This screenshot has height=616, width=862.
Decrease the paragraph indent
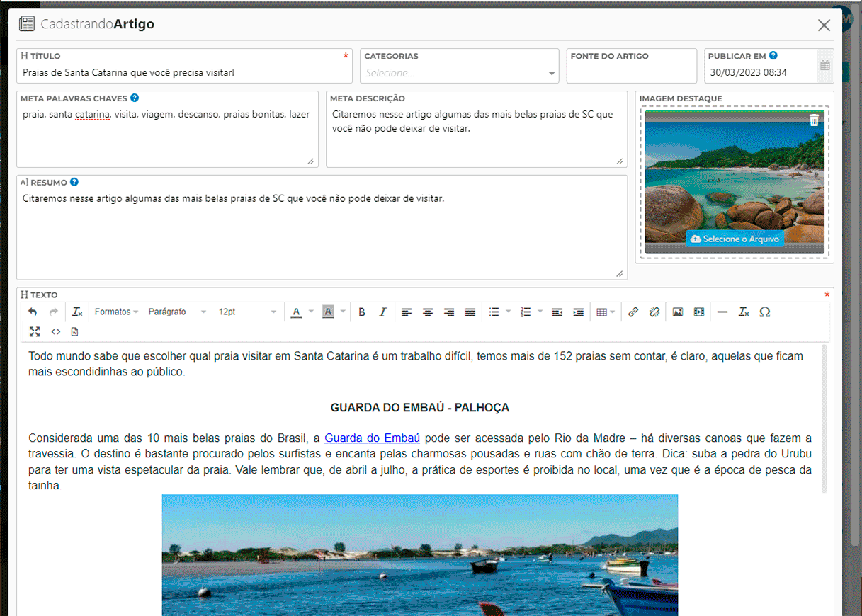pos(557,312)
